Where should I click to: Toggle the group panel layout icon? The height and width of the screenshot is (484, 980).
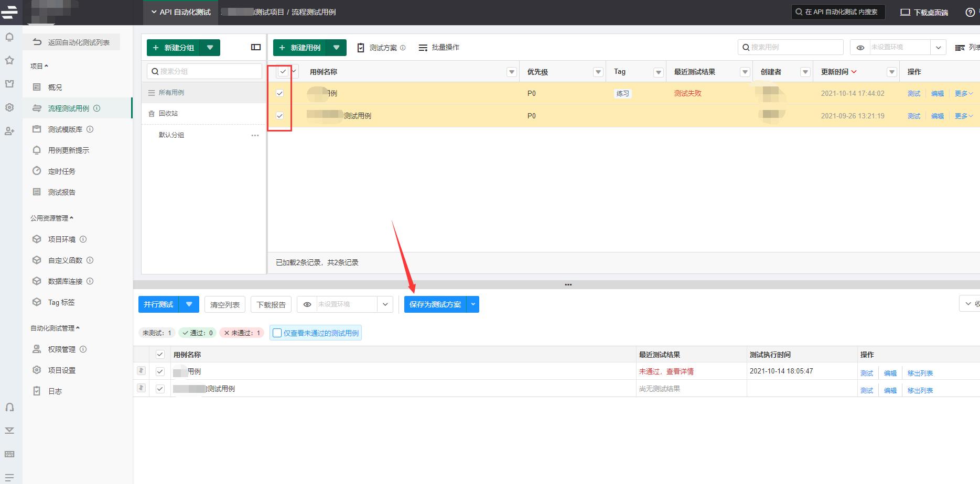pos(256,47)
